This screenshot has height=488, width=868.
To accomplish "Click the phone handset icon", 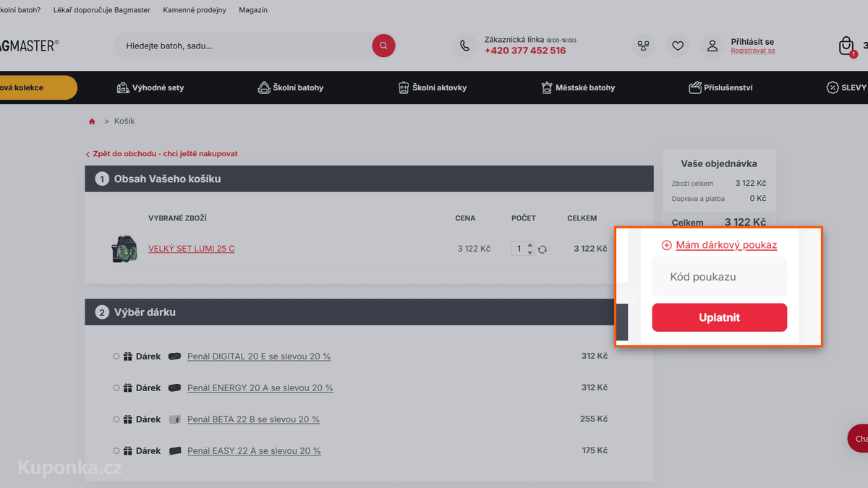I will pyautogui.click(x=464, y=46).
